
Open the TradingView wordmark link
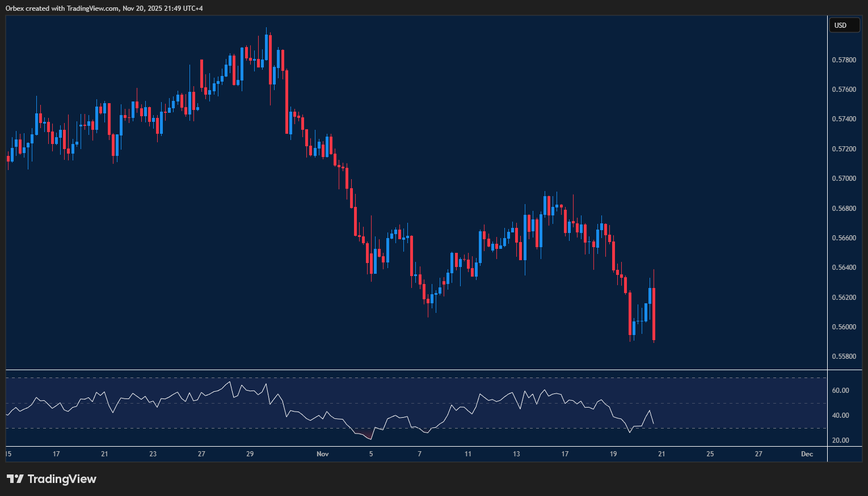coord(62,479)
